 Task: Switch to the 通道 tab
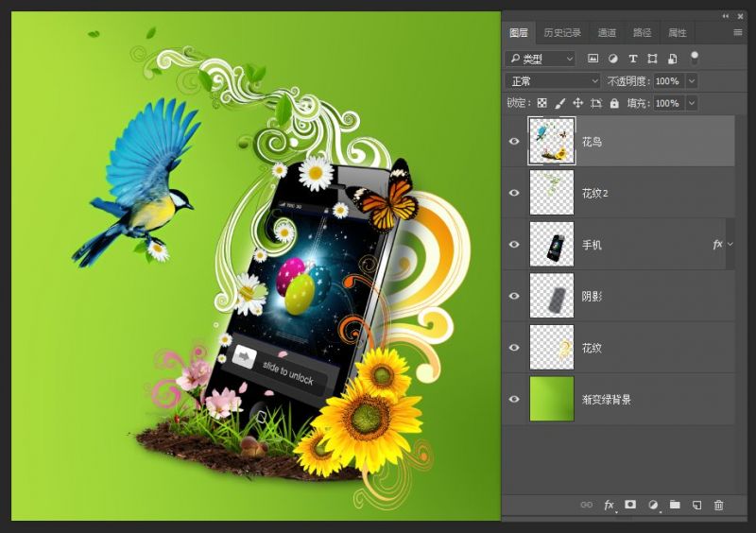[607, 33]
